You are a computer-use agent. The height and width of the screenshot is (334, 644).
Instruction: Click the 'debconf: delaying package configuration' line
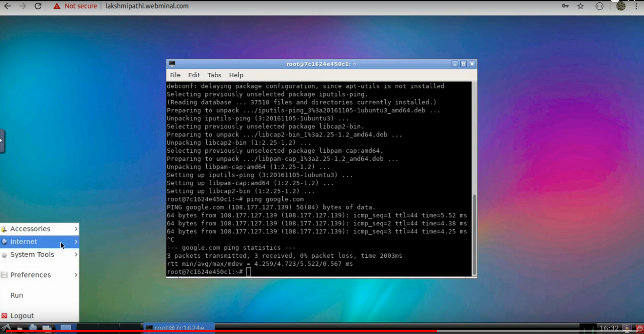[306, 86]
